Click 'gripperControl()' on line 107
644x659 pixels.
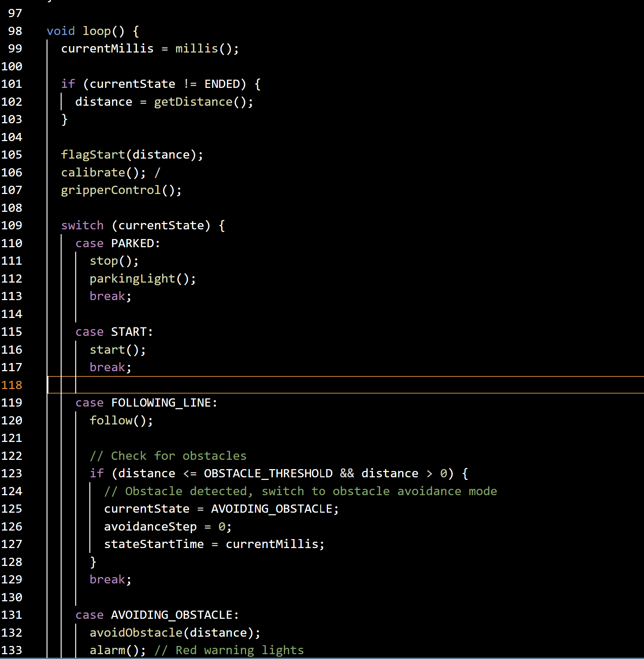118,190
